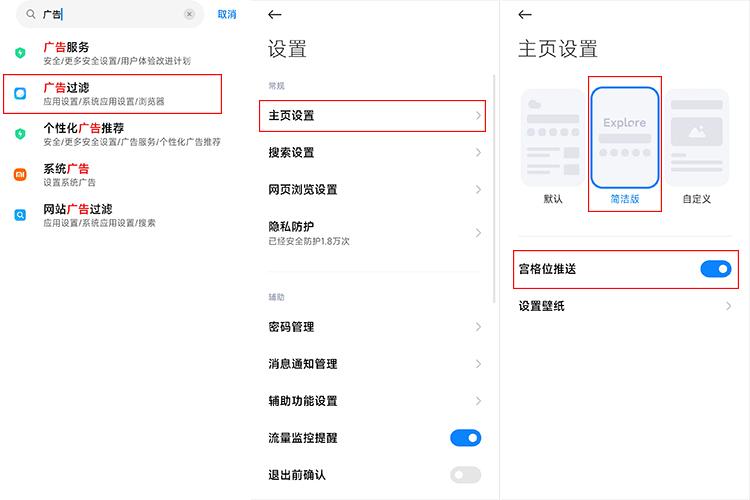Click the chevron beside 密码管理

click(478, 327)
